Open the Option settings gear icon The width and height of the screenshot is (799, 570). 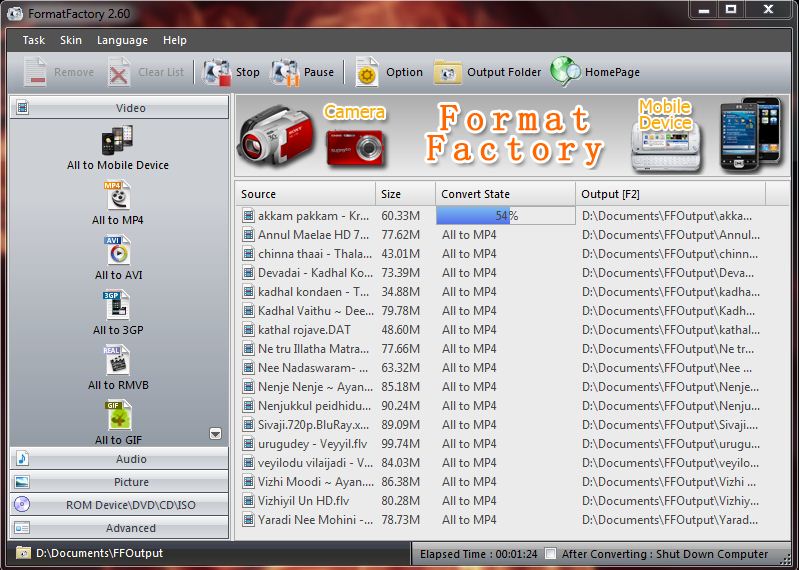[367, 72]
